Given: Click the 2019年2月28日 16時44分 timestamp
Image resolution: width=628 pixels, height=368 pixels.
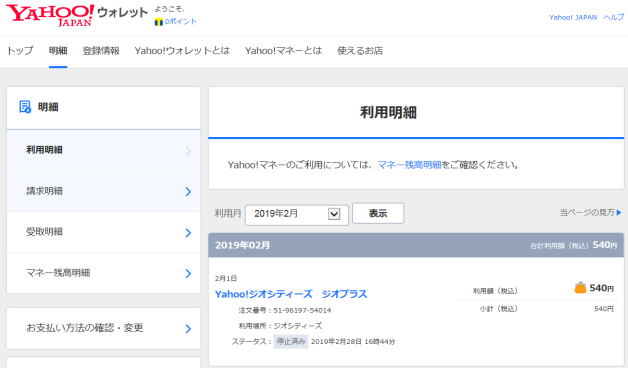Looking at the screenshot, I should pyautogui.click(x=353, y=342).
